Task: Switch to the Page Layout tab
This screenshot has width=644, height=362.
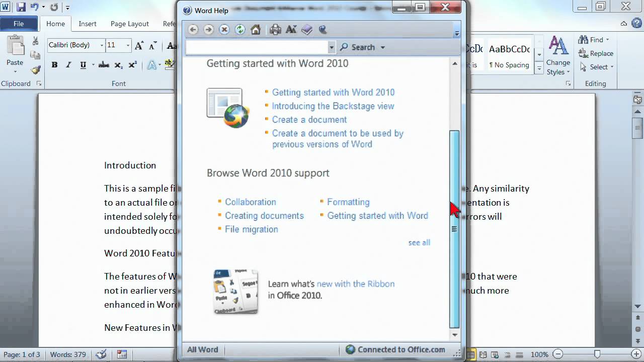Action: click(130, 24)
